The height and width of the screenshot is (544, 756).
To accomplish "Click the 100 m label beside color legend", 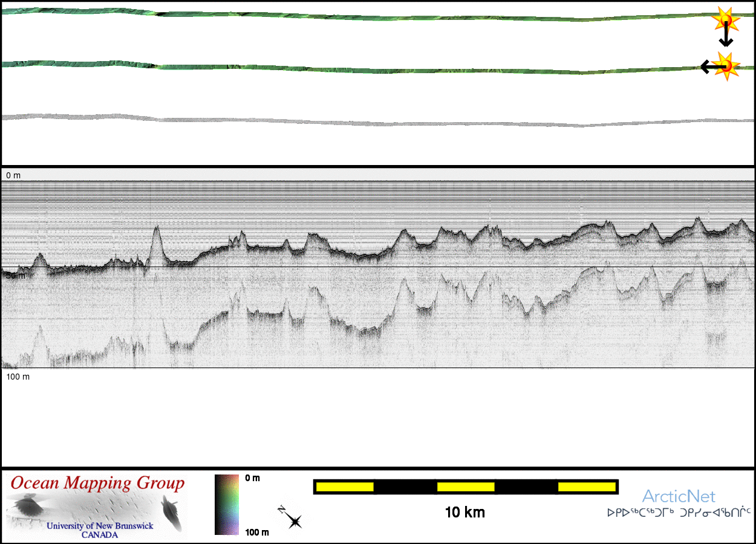I will click(x=256, y=532).
